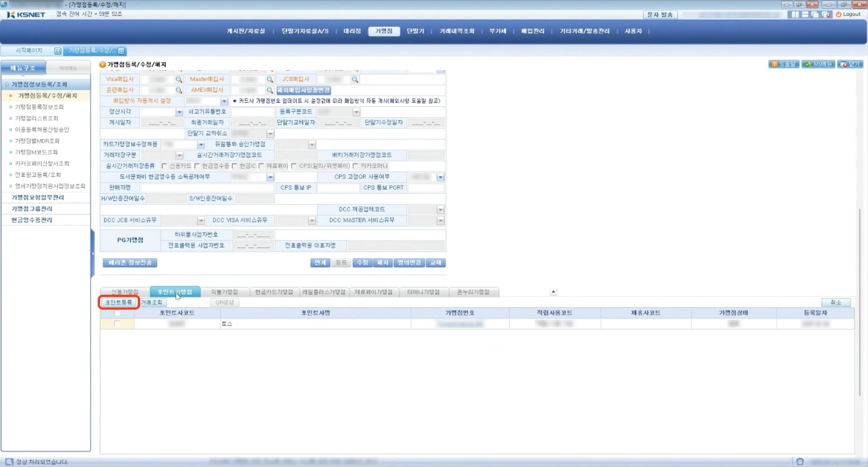This screenshot has width=868, height=467.
Task: Click the 포인트등록 button
Action: pyautogui.click(x=119, y=302)
